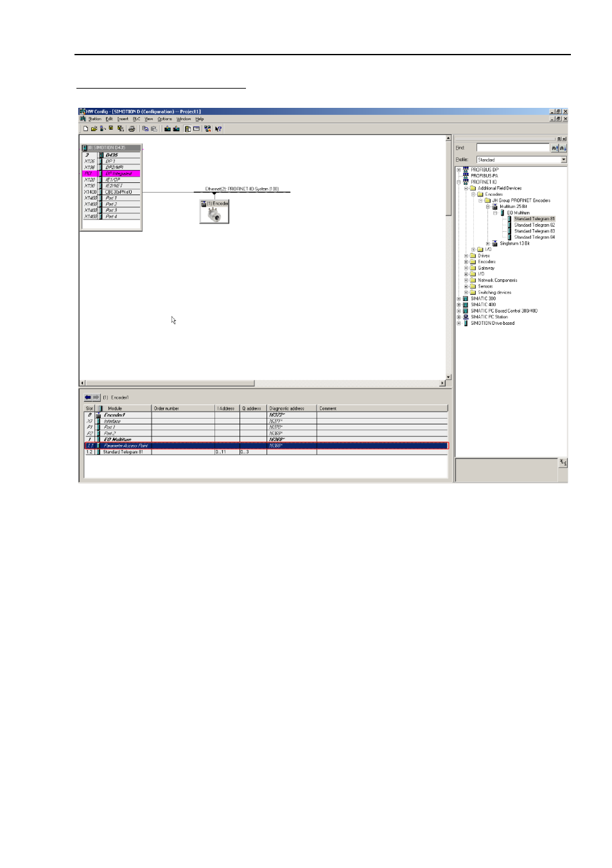Select Port 4 row in SIMOTION rack
This screenshot has width=612, height=868.
(111, 216)
